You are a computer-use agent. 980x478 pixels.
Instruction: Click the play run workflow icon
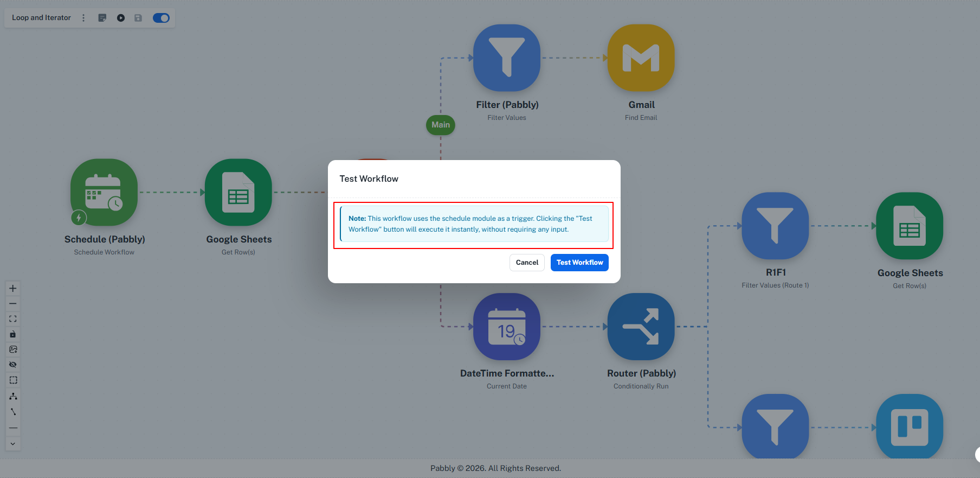tap(121, 18)
